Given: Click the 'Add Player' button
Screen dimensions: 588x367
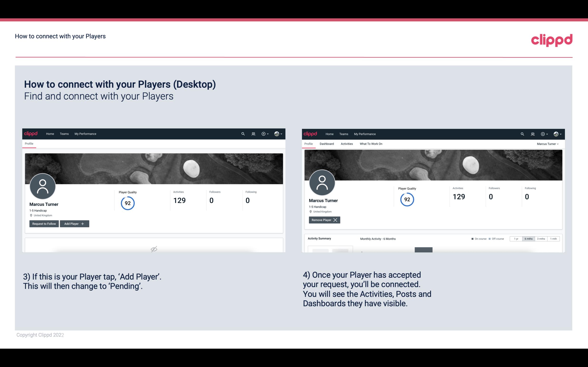Looking at the screenshot, I should pos(74,224).
